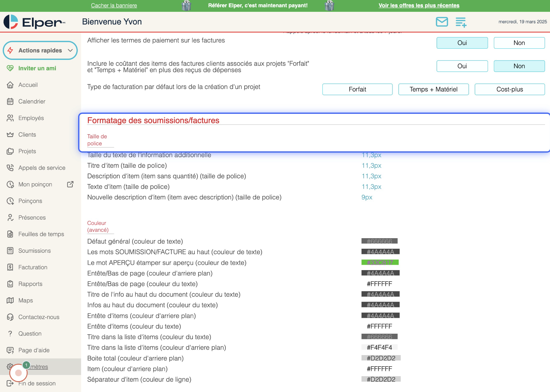Open Taille du texte information additionnelle value
The height and width of the screenshot is (392, 550).
pyautogui.click(x=371, y=155)
